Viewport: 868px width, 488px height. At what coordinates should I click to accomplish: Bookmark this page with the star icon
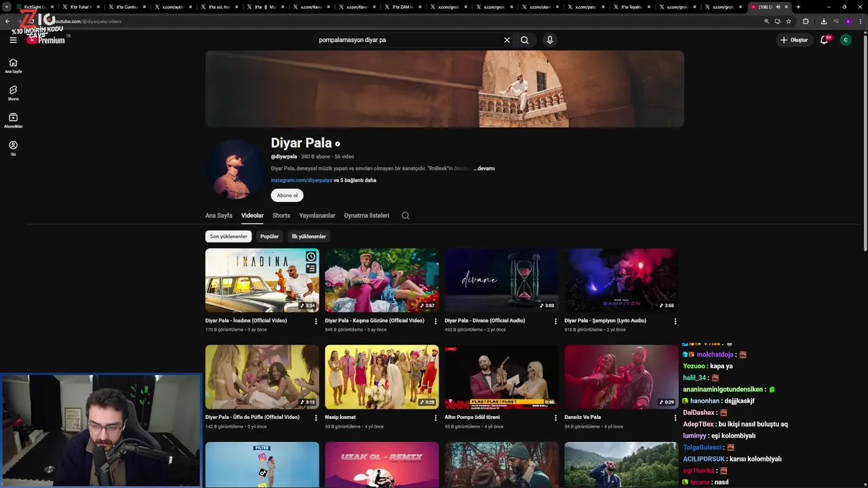[x=789, y=21]
